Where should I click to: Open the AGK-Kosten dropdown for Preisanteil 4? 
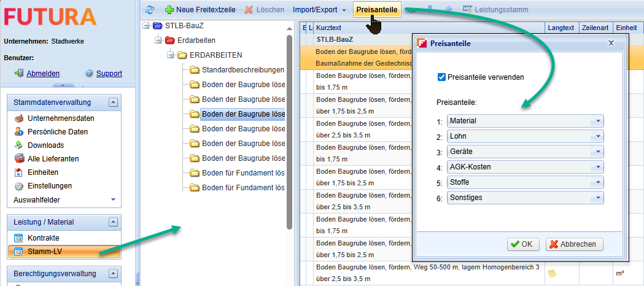click(597, 167)
